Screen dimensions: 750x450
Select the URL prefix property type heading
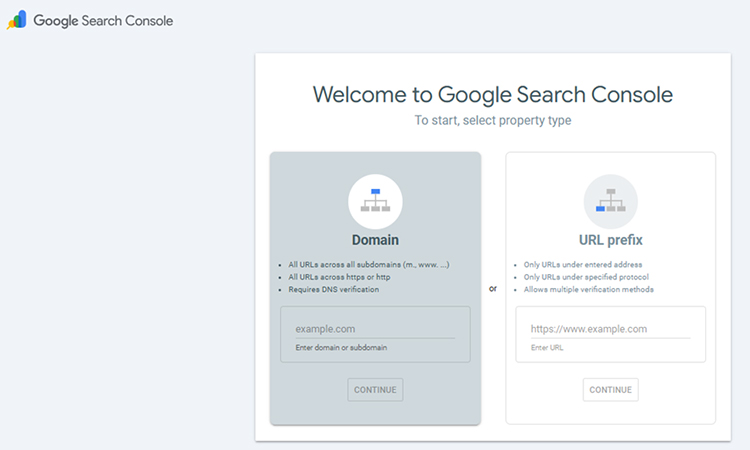tap(610, 240)
